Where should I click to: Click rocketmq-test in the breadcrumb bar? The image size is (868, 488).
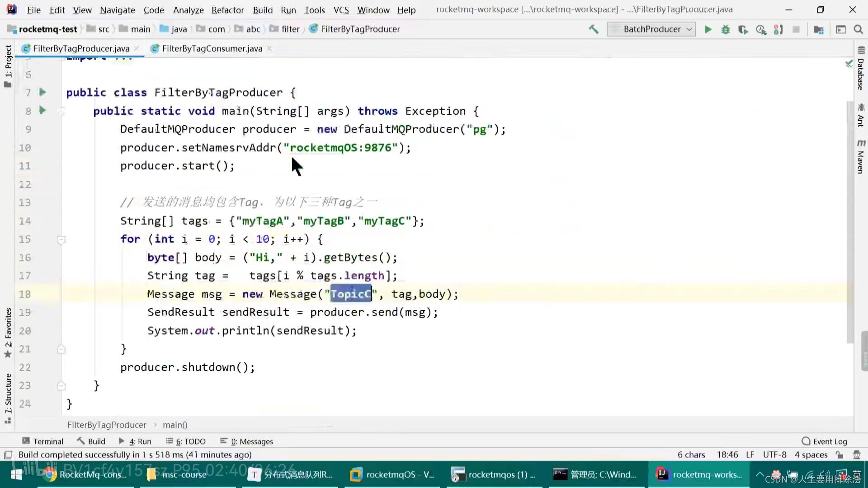[x=48, y=29]
